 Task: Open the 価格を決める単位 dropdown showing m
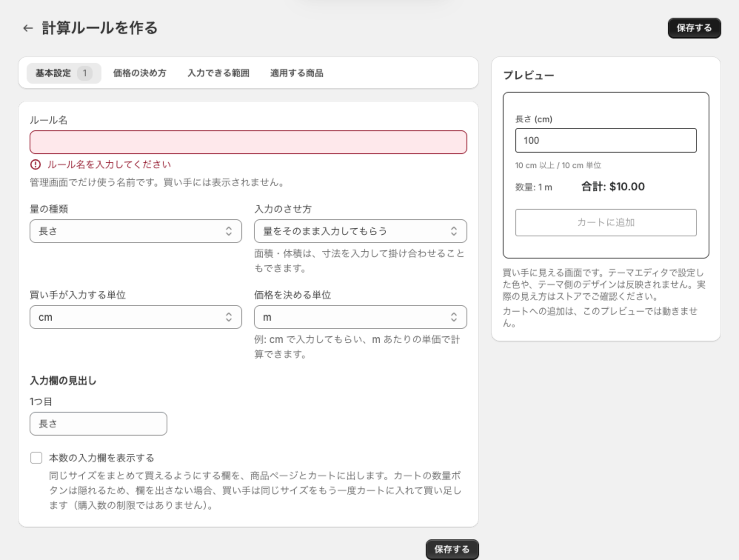(x=360, y=317)
